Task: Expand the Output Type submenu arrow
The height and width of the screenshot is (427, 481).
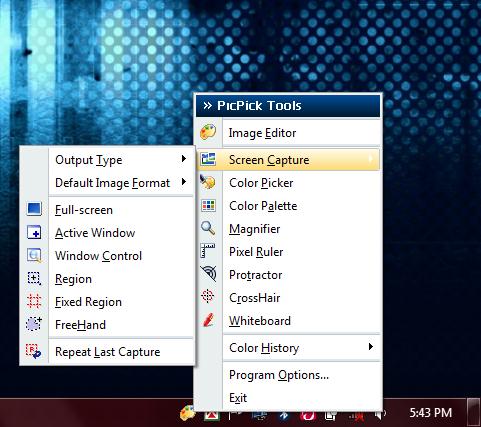Action: click(x=184, y=159)
